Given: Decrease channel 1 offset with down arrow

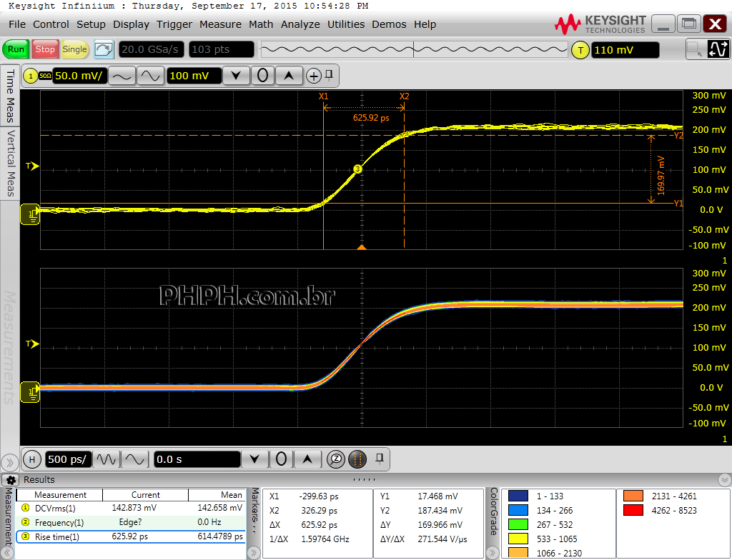Looking at the screenshot, I should [236, 76].
